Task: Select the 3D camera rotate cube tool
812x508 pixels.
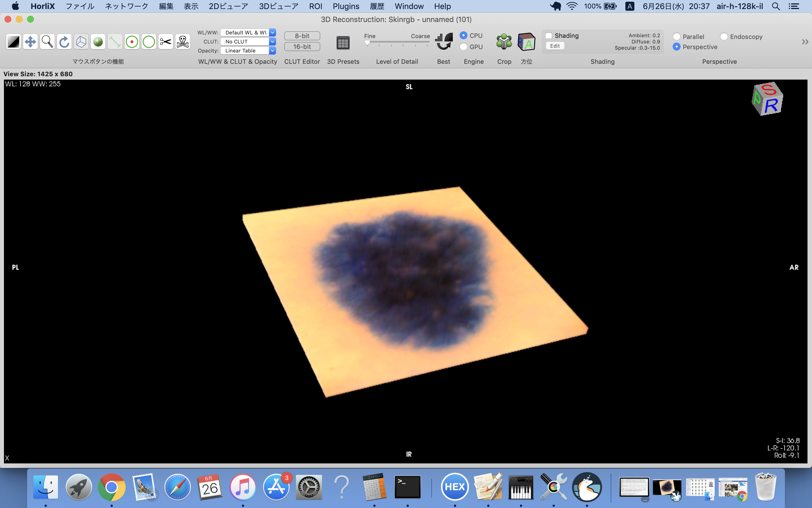Action: (x=81, y=42)
